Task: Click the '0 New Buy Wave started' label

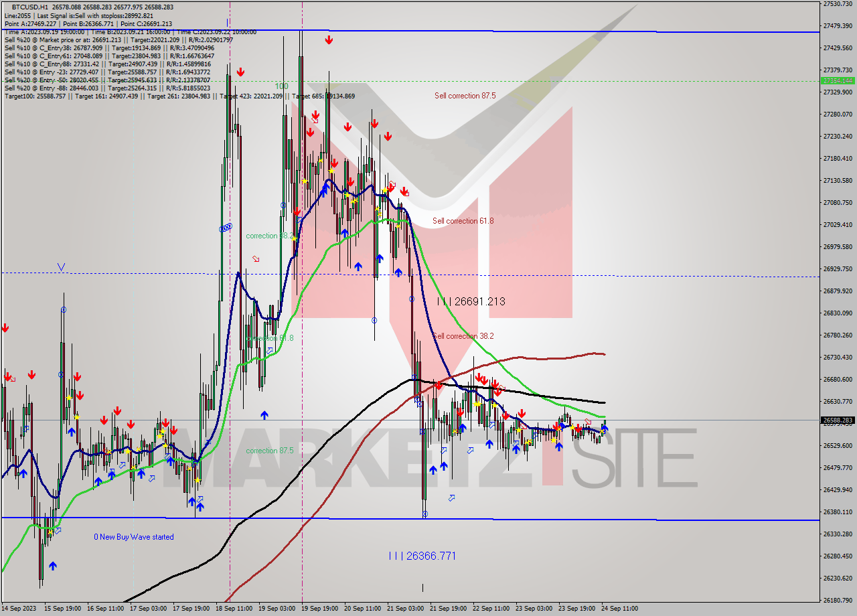Action: (134, 537)
